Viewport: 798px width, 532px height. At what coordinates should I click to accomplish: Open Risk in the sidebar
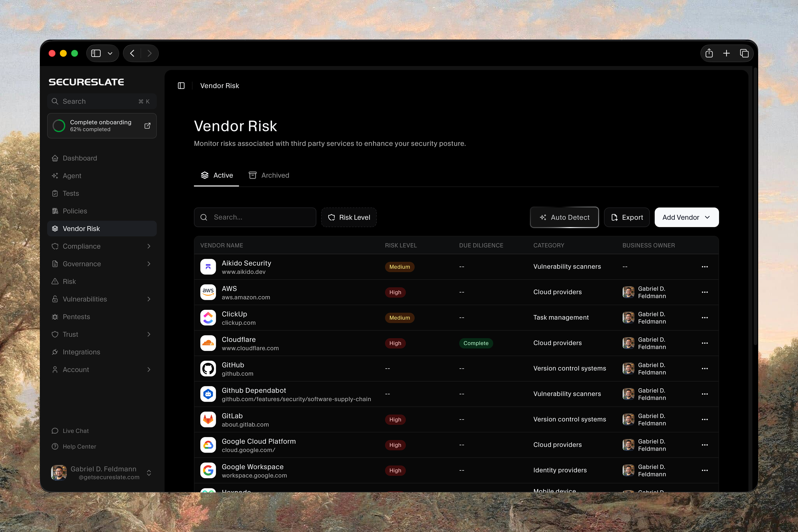coord(102,282)
